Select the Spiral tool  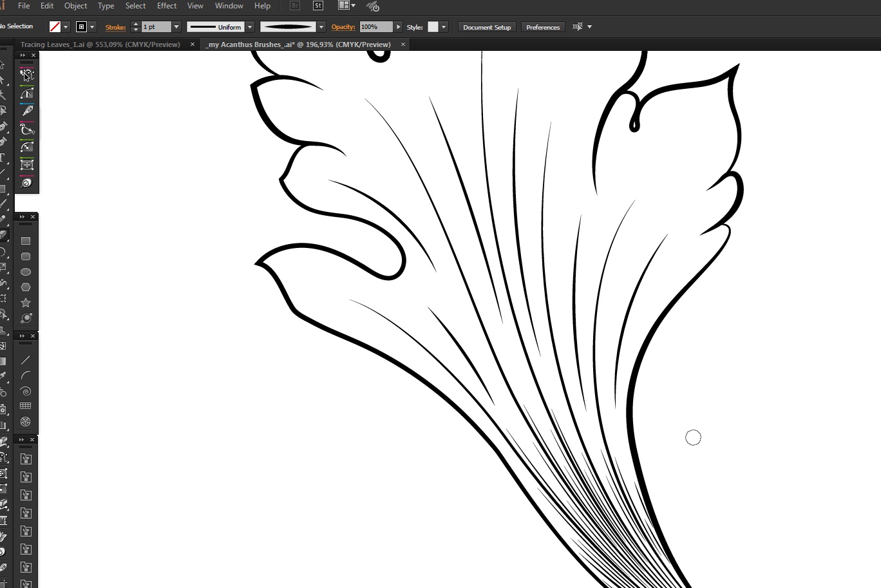click(26, 391)
